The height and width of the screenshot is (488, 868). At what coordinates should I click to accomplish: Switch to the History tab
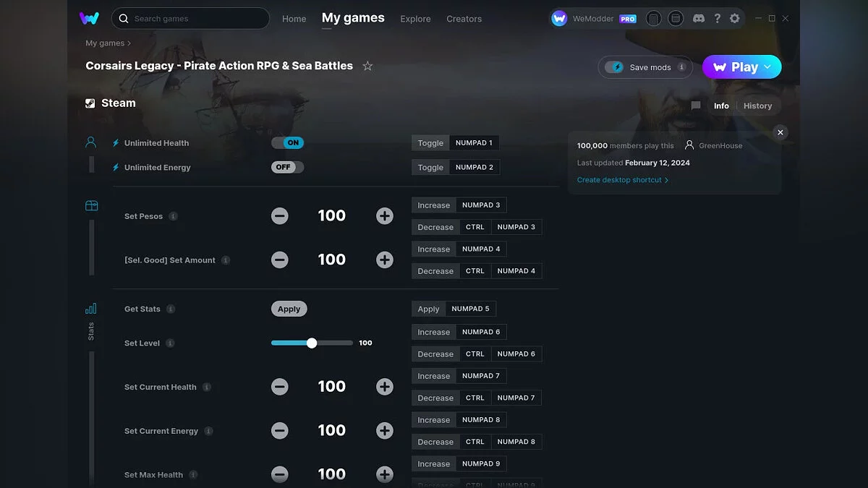[x=757, y=106]
